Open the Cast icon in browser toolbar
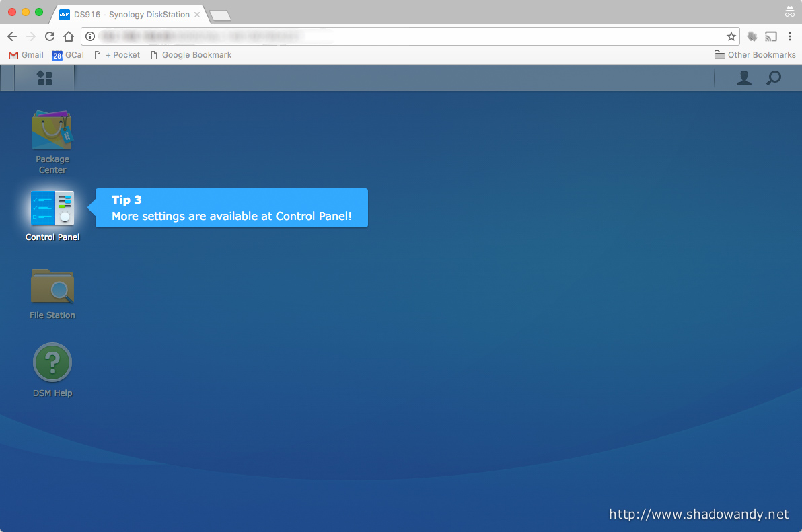This screenshot has height=532, width=802. [x=771, y=36]
